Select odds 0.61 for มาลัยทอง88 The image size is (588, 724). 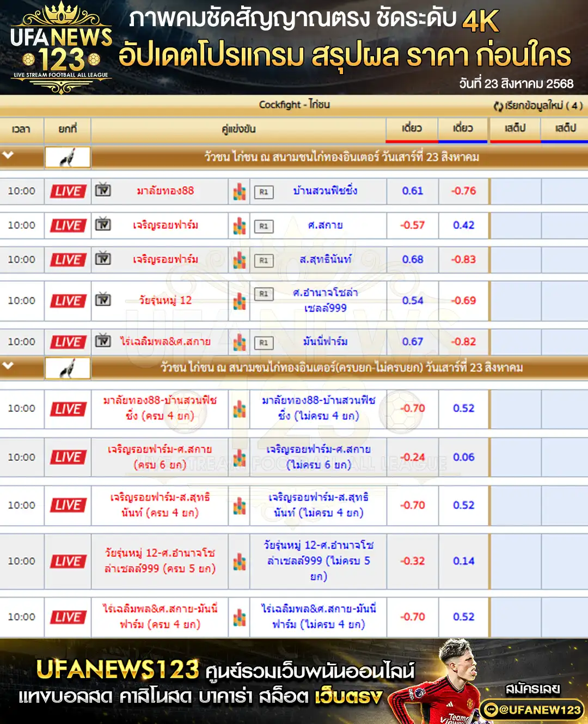pyautogui.click(x=412, y=191)
